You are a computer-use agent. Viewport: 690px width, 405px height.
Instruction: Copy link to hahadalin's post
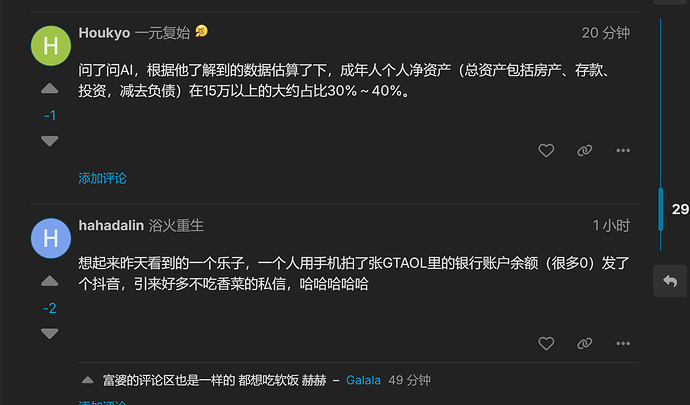coord(584,343)
